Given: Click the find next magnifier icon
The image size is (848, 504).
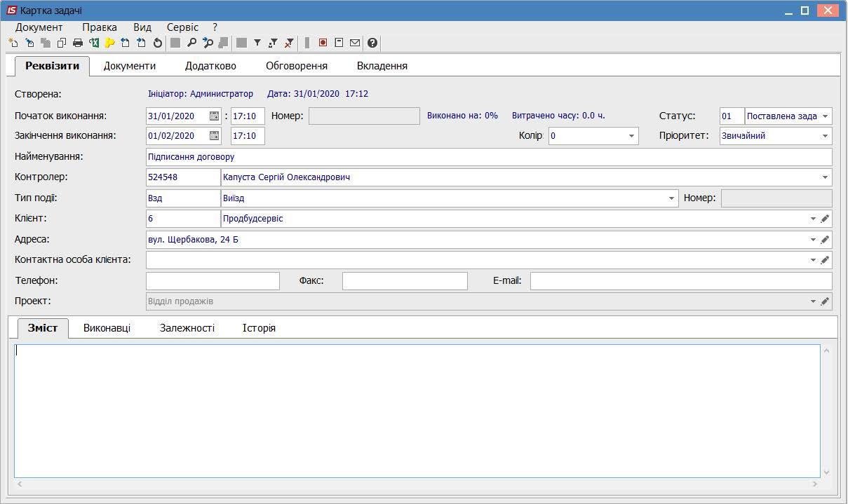Looking at the screenshot, I should tap(208, 43).
